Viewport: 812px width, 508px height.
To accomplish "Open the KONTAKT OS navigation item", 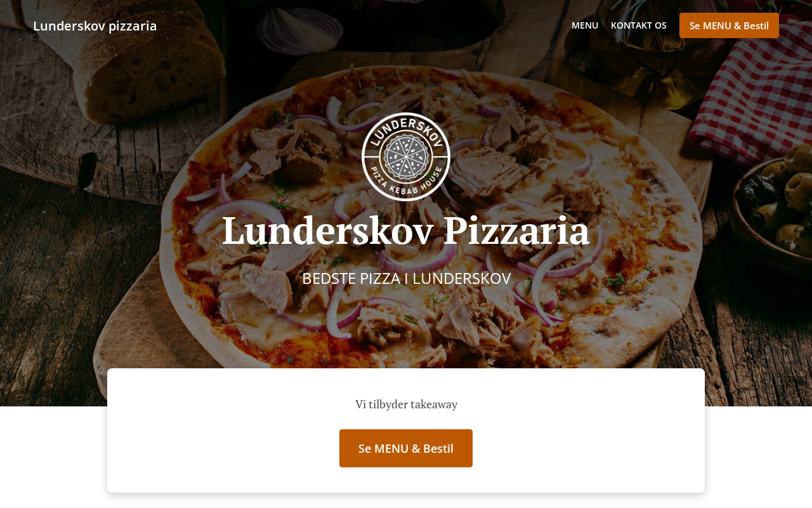I will (639, 25).
